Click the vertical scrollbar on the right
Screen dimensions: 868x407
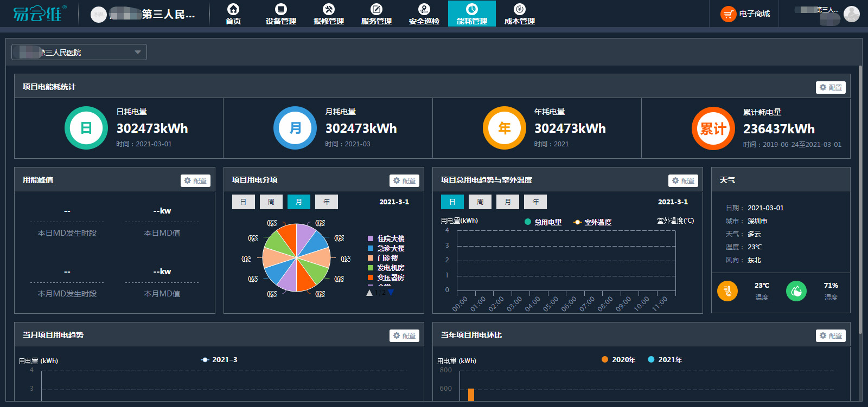(860, 199)
